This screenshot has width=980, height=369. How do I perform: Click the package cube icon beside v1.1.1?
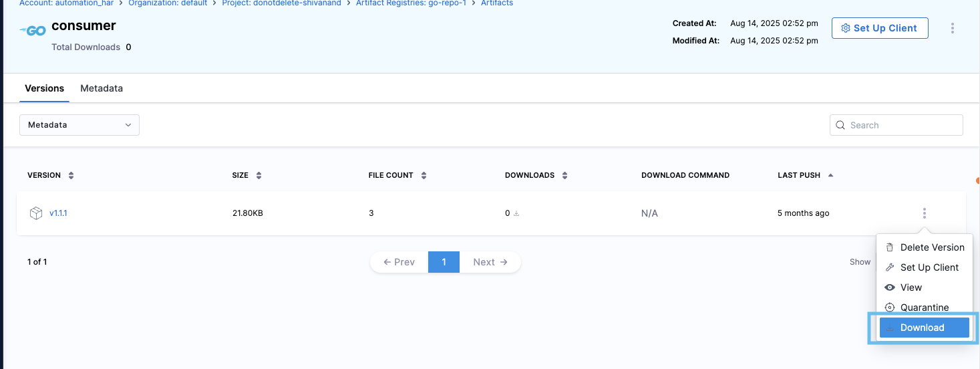pyautogui.click(x=35, y=213)
